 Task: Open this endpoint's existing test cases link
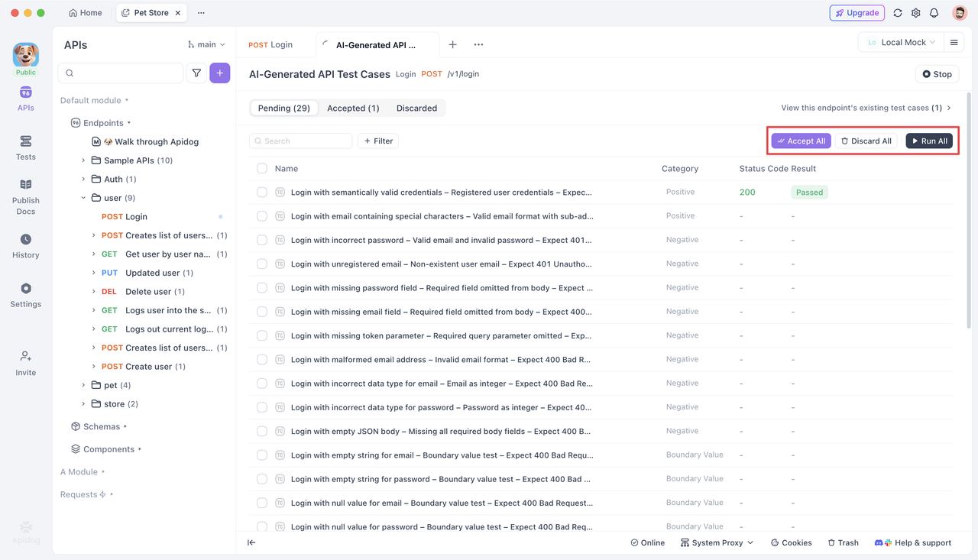point(863,108)
